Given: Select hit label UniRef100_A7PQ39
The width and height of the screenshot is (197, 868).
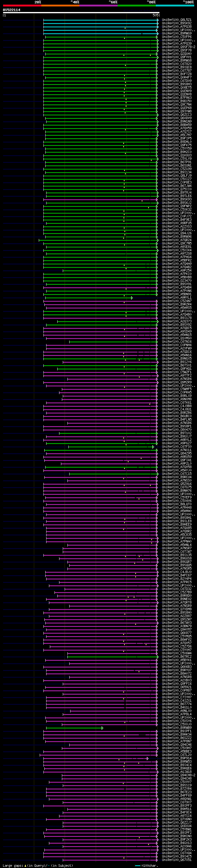Looking at the screenshot, I should click(x=177, y=43).
